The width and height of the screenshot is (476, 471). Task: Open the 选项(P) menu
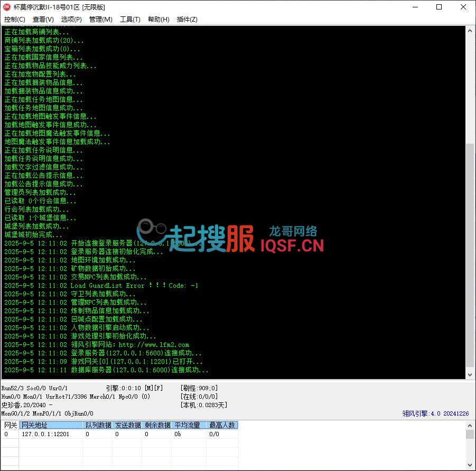71,20
